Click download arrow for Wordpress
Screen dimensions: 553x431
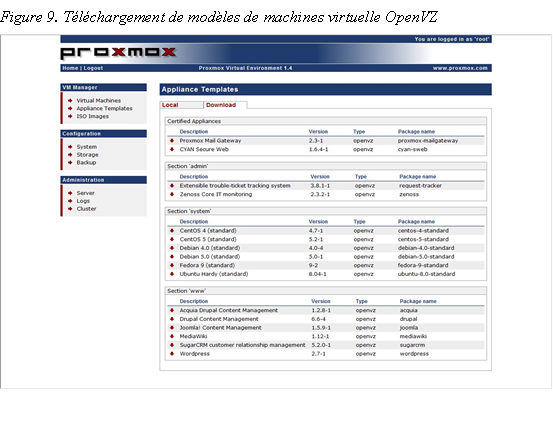click(x=172, y=354)
